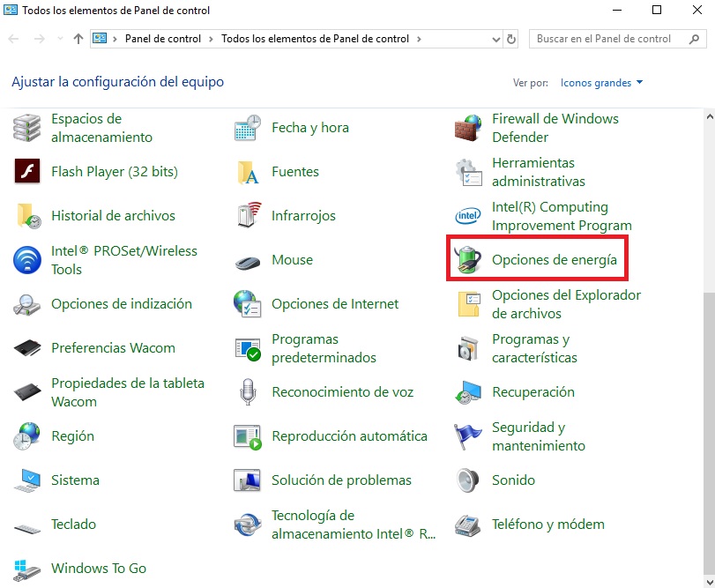Open the Región globe-clock icon
Image resolution: width=715 pixels, height=588 pixels.
[27, 436]
